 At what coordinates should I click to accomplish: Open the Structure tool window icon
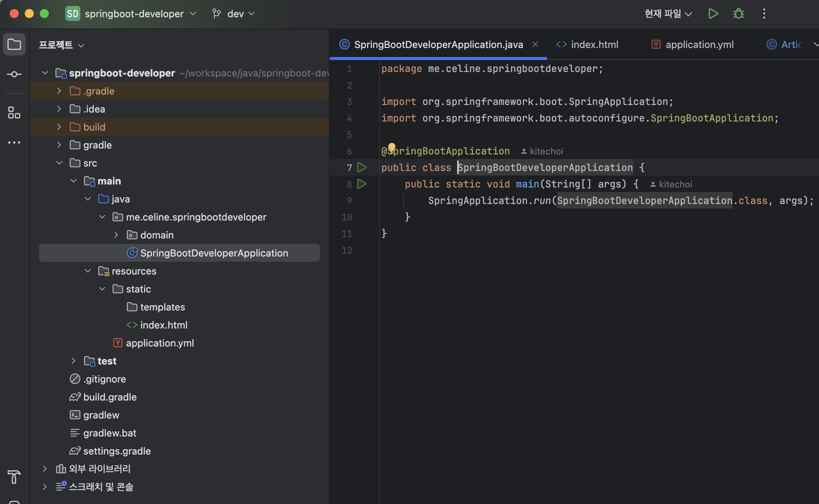pos(14,112)
